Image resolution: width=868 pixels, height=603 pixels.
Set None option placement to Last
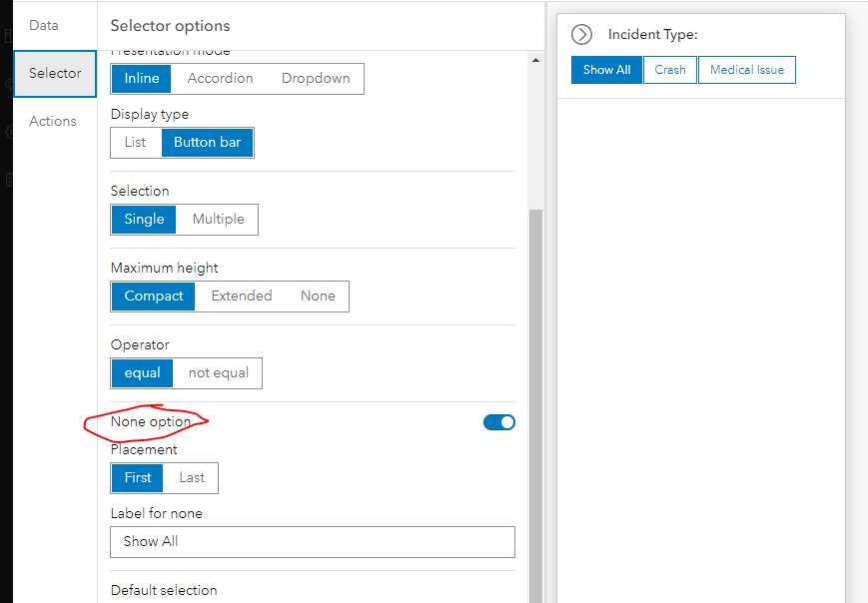191,477
